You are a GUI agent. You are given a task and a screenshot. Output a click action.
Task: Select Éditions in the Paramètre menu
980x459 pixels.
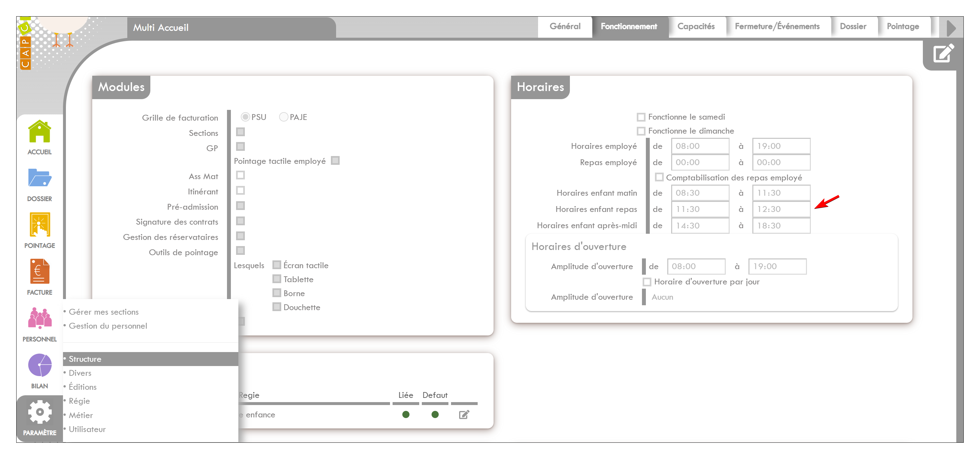pyautogui.click(x=82, y=387)
